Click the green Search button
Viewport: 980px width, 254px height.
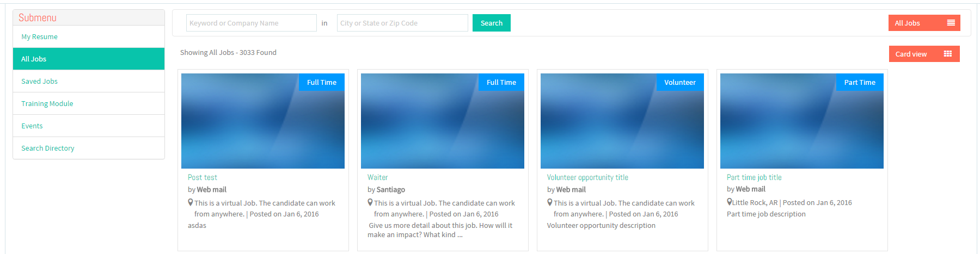(491, 23)
